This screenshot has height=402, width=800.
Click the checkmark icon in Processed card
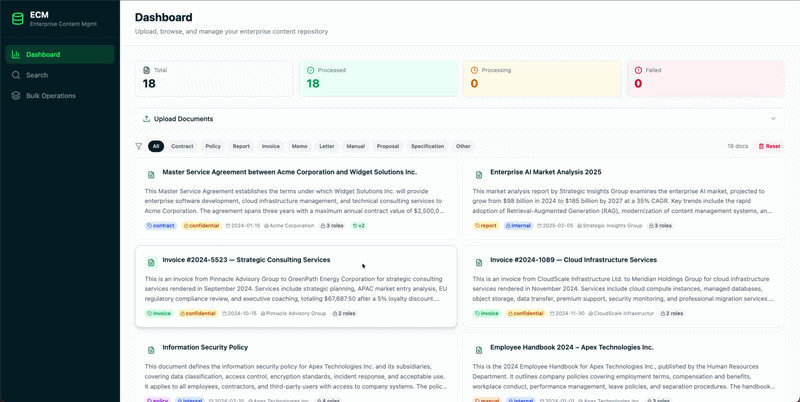point(310,70)
